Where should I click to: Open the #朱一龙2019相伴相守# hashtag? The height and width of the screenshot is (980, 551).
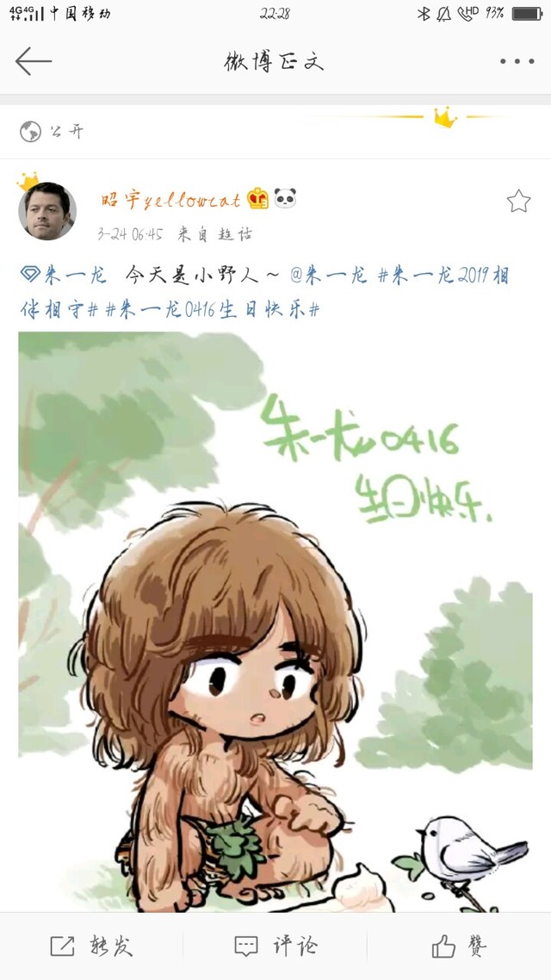[264, 292]
